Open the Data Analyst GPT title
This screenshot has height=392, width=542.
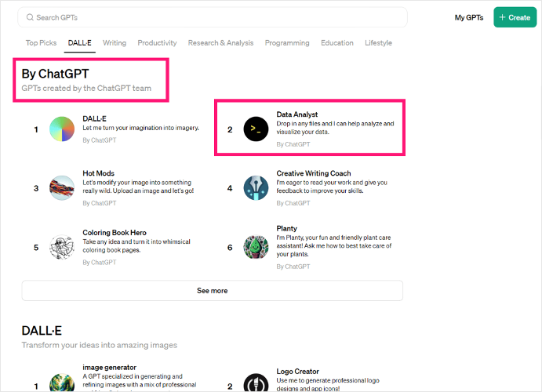[297, 114]
